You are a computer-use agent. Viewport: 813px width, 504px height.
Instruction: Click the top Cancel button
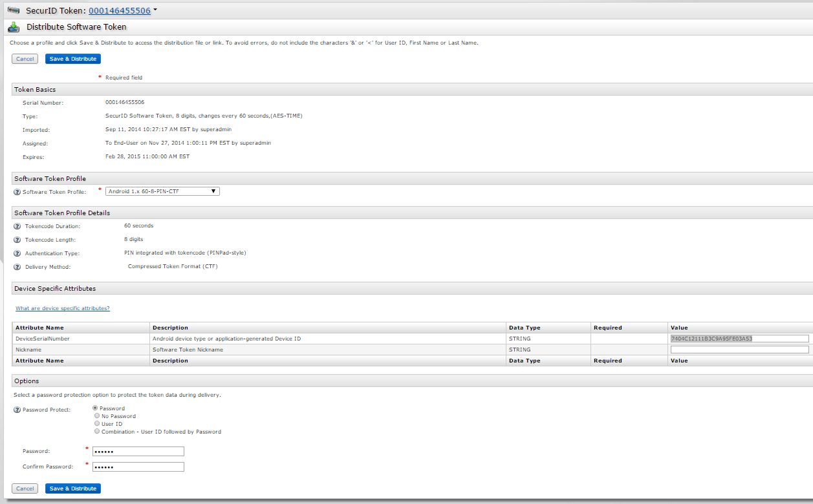click(25, 59)
